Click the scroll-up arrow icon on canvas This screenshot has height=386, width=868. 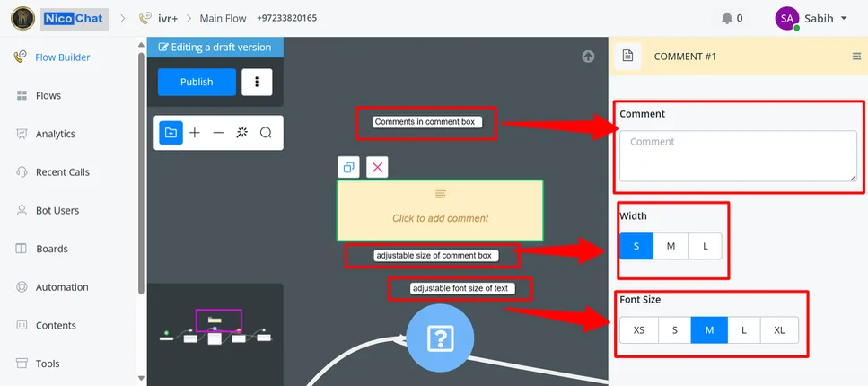tap(588, 57)
